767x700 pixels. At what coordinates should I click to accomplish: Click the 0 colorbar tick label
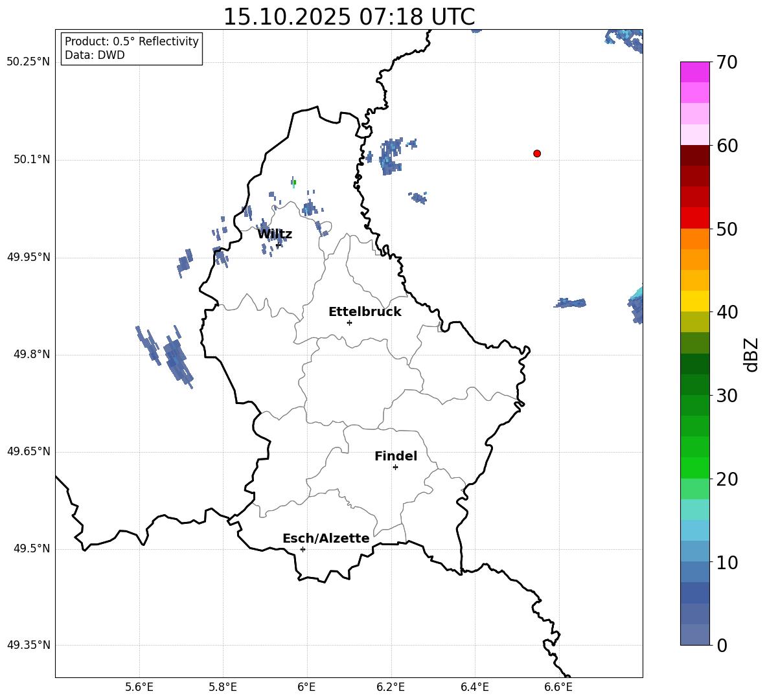pos(722,645)
